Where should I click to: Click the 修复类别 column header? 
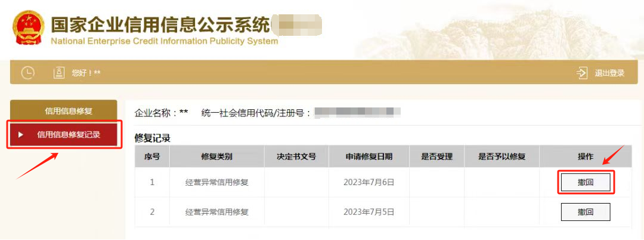(x=217, y=156)
